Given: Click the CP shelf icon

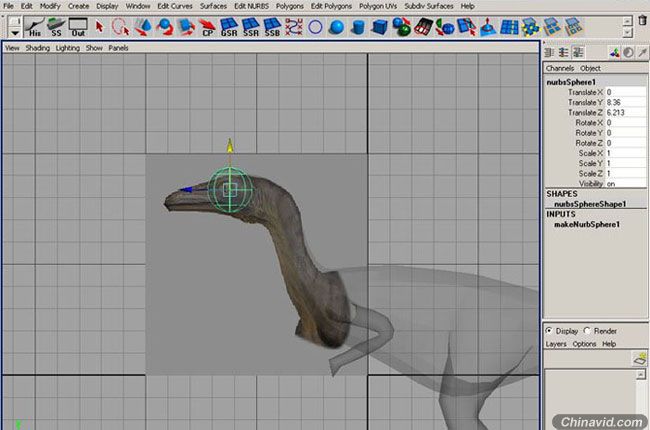Looking at the screenshot, I should coord(208,27).
